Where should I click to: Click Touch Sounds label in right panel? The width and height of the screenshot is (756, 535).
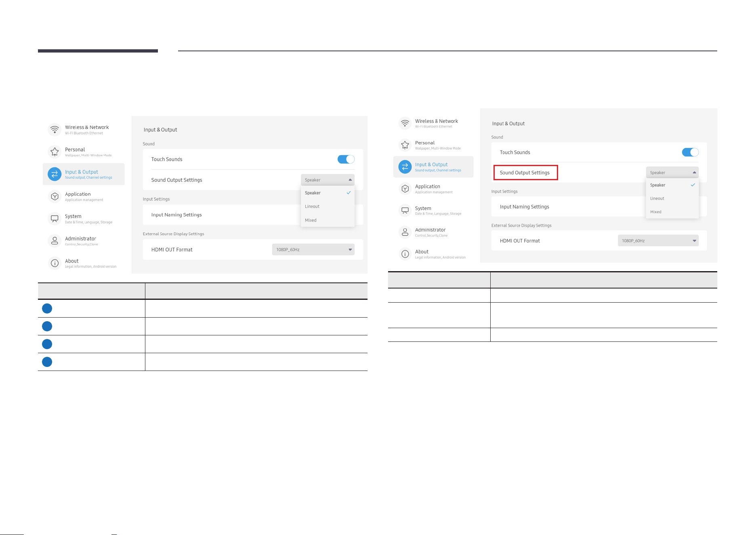tap(515, 152)
